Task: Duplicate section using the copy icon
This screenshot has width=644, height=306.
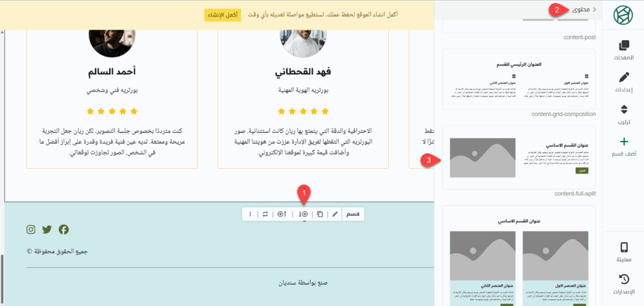Action: tap(320, 214)
